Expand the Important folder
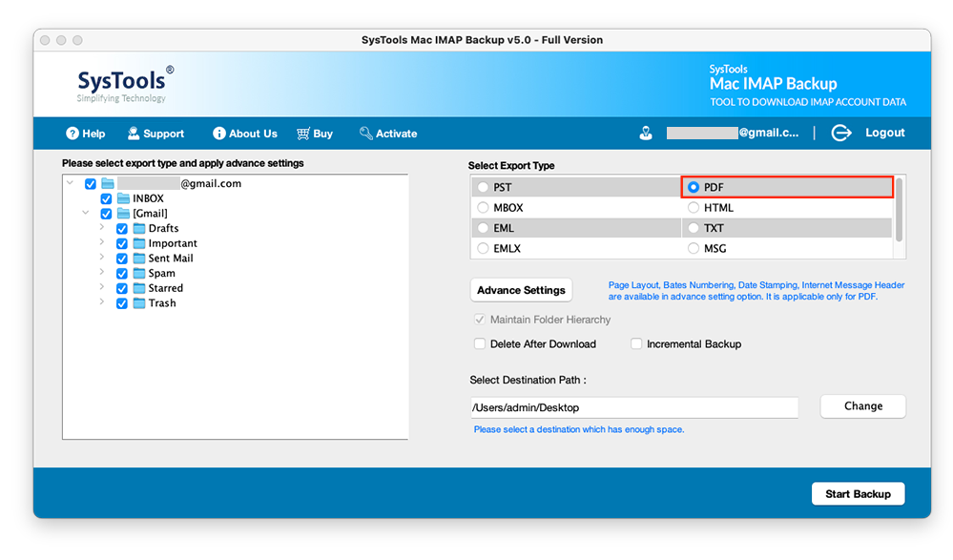Screen dimensions: 953x560 coord(102,242)
